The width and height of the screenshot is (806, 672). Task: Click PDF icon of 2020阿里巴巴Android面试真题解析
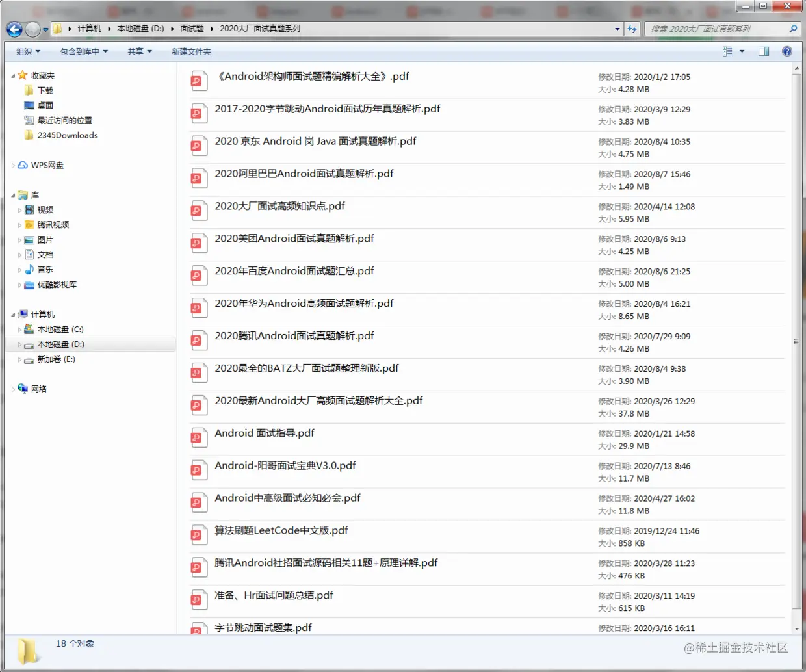[x=198, y=179]
